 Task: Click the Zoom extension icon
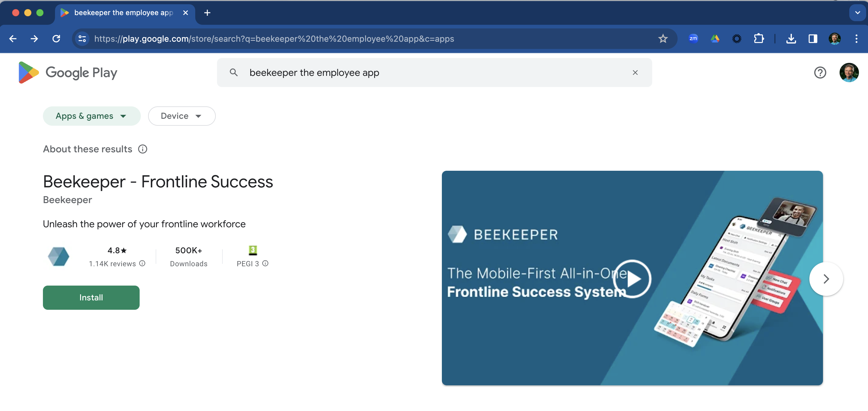point(693,39)
